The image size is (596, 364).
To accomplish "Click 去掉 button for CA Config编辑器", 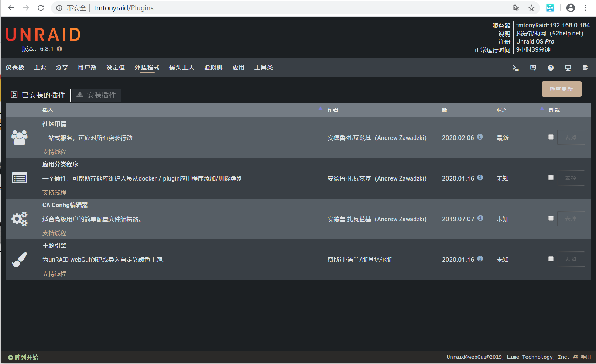I will pyautogui.click(x=571, y=219).
